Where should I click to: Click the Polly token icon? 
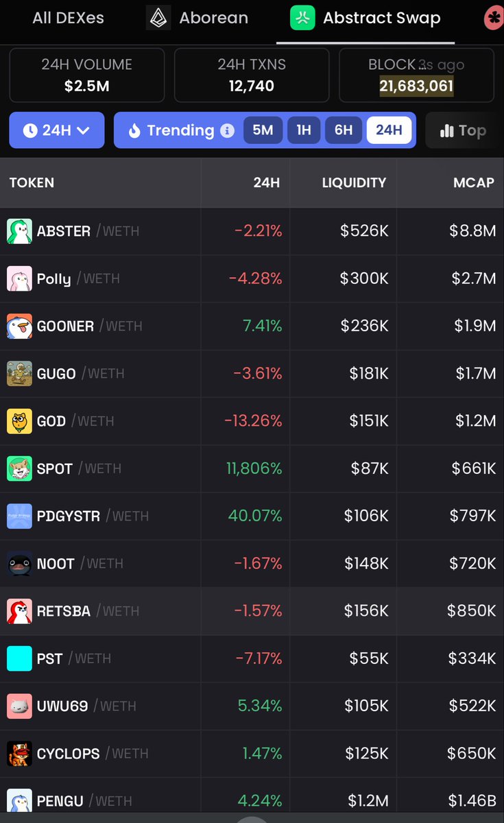tap(19, 278)
